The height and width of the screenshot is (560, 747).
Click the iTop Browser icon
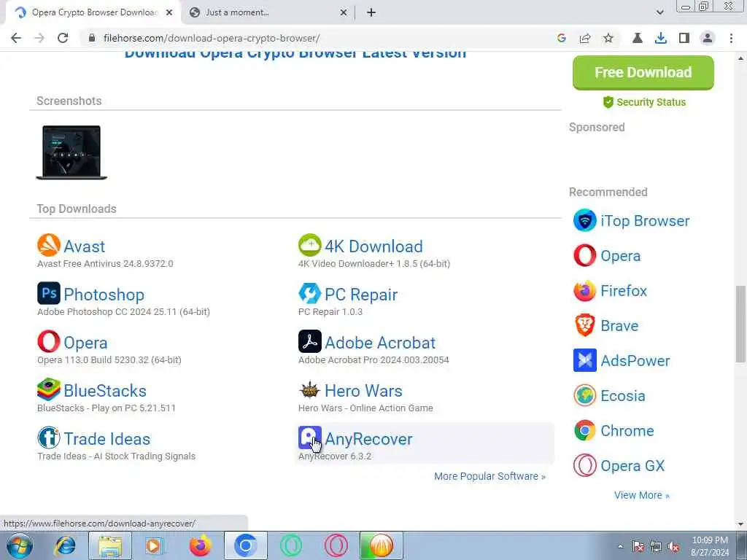(584, 220)
